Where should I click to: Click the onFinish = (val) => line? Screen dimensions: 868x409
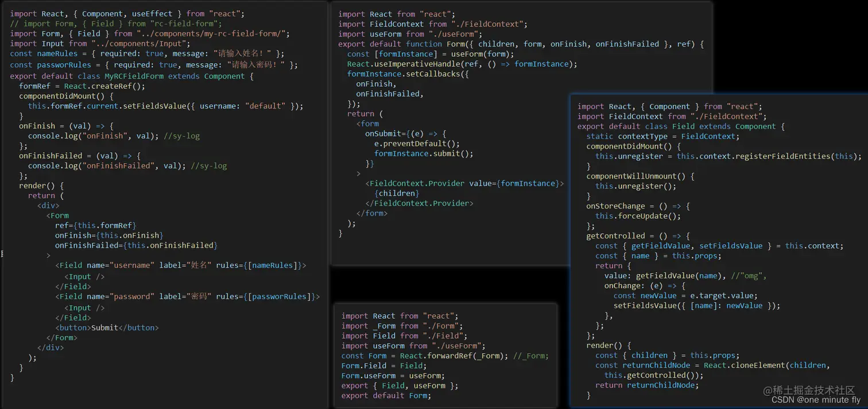click(x=67, y=126)
